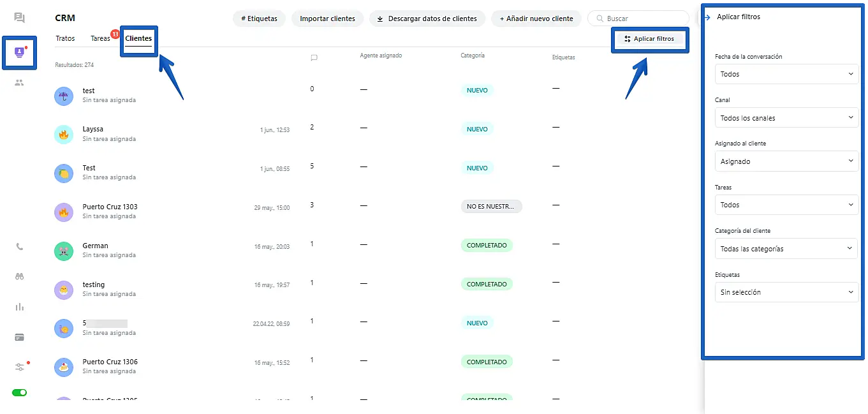
Task: Expand Fecha de la conversación dropdown
Action: [x=786, y=74]
